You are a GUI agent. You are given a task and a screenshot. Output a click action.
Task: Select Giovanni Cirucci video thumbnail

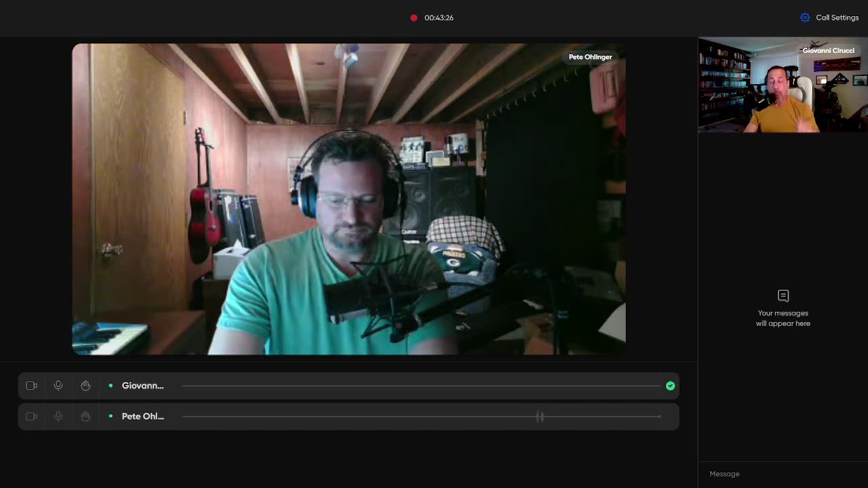pos(783,85)
